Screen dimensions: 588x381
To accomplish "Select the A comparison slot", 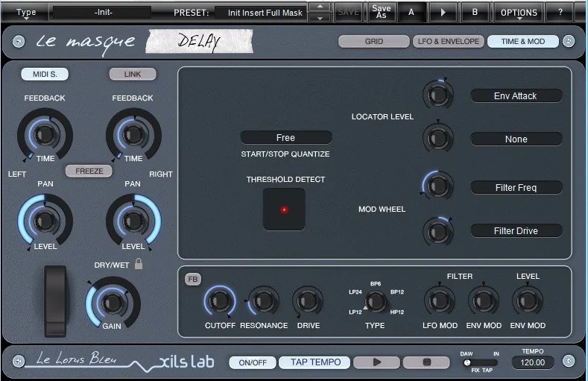I will [411, 13].
